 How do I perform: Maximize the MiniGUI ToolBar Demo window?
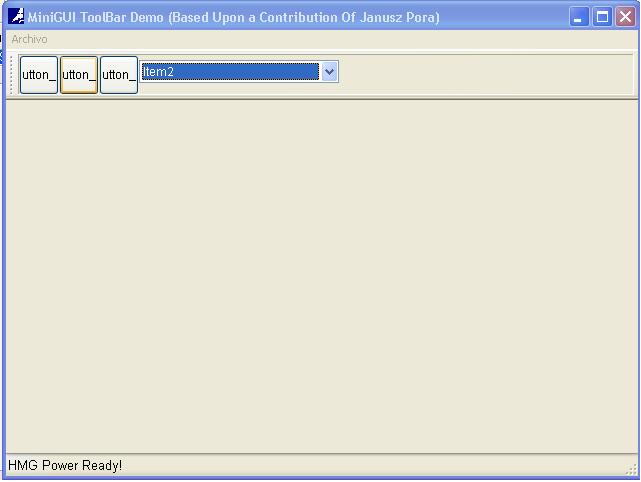(x=602, y=17)
